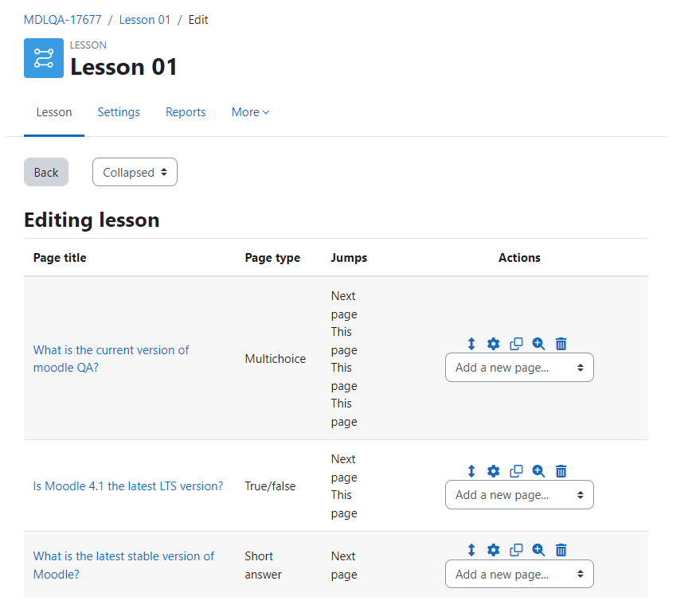Move the True/false LTS version page
This screenshot has width=692, height=616.
pyautogui.click(x=471, y=471)
